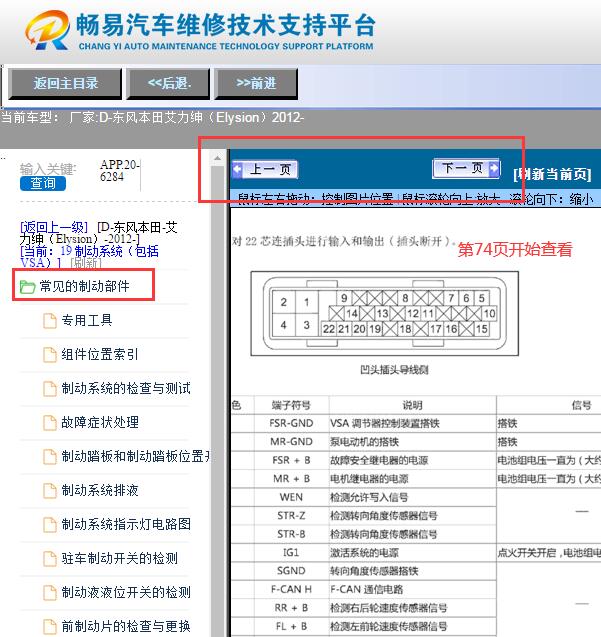The width and height of the screenshot is (601, 637).
Task: Open 前制动片的检查与更换
Action: 126,626
